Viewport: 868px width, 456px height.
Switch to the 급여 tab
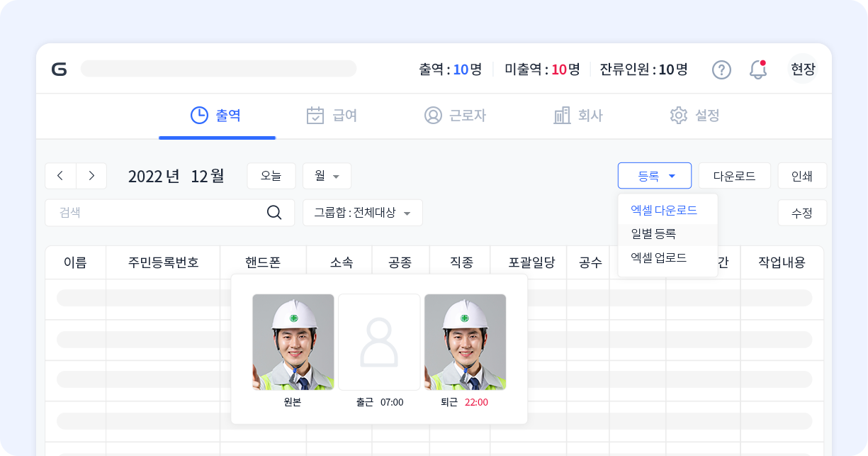coord(332,116)
